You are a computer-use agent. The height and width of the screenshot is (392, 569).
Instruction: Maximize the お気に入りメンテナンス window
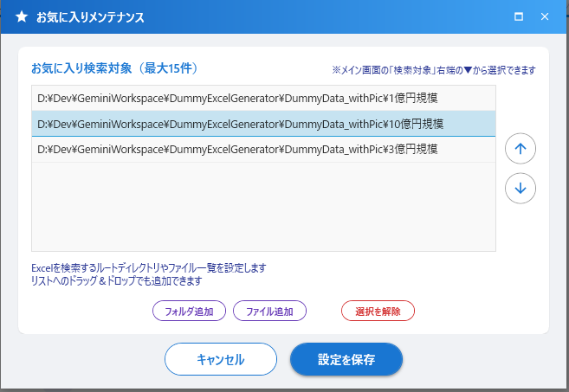click(x=519, y=16)
